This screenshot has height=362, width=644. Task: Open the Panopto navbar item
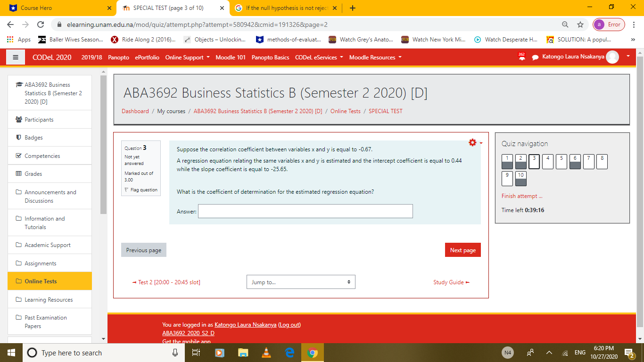[118, 58]
